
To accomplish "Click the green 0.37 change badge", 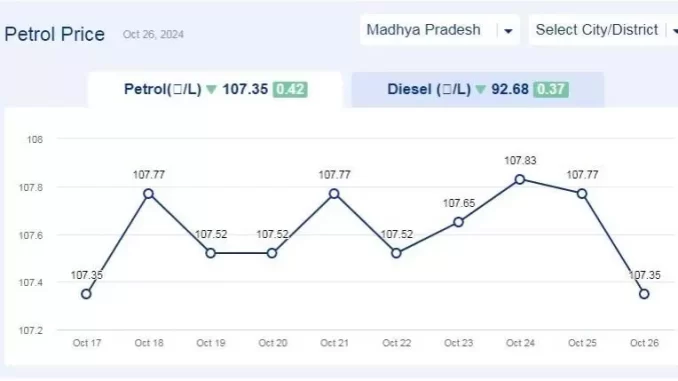I will point(550,90).
